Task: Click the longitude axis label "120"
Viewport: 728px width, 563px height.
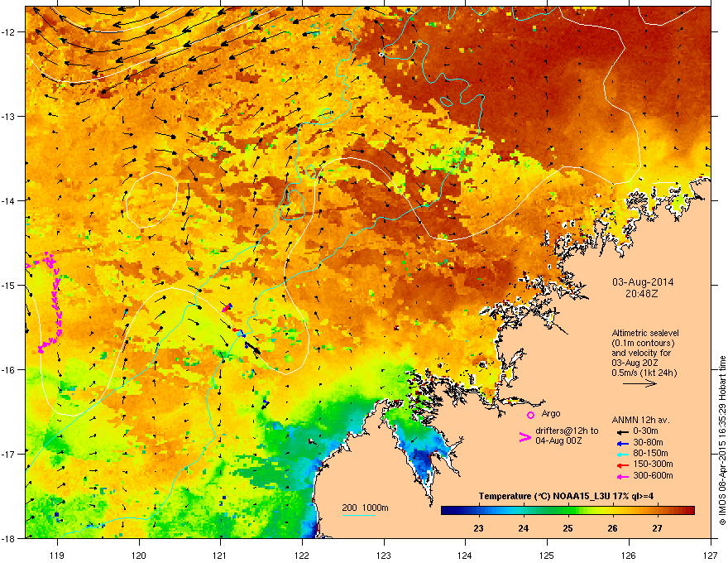Action: pyautogui.click(x=139, y=555)
